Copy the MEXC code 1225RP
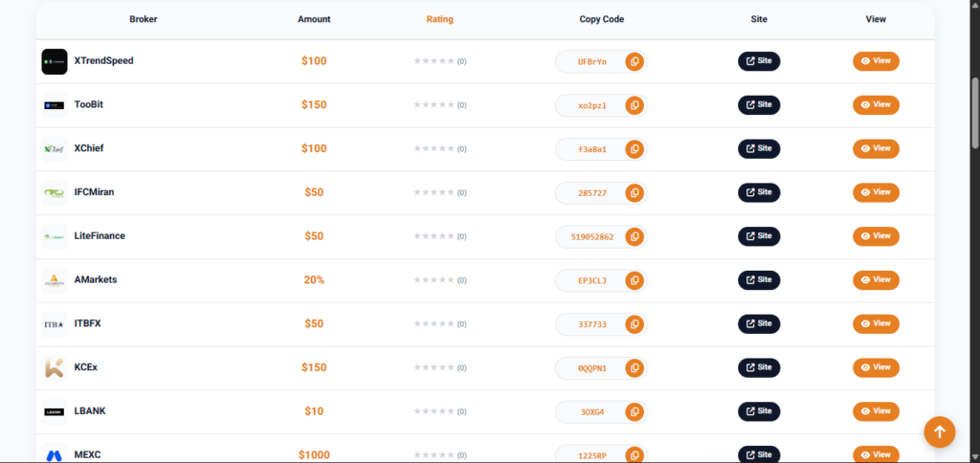This screenshot has height=463, width=980. pyautogui.click(x=635, y=455)
